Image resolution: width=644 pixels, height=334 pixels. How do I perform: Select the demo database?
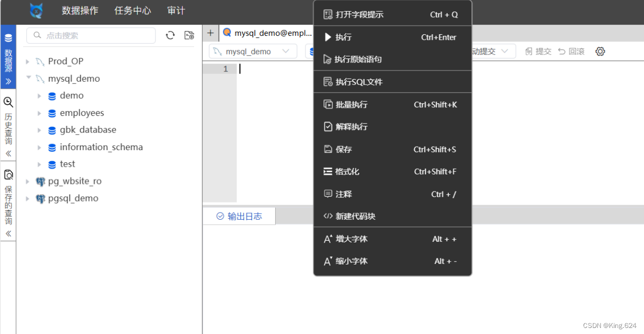pos(71,96)
